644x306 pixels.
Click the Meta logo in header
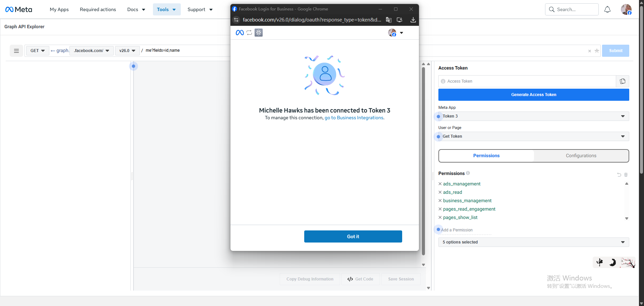[19, 9]
